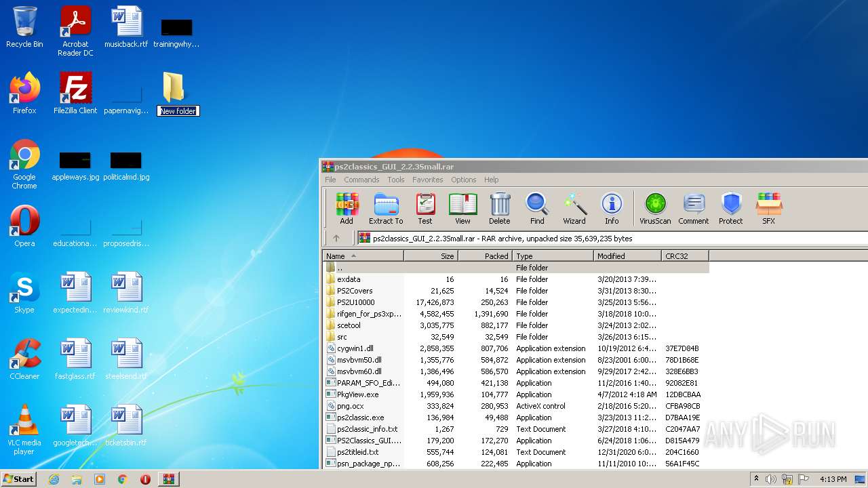
Task: Launch the Wizard tool
Action: (x=574, y=209)
